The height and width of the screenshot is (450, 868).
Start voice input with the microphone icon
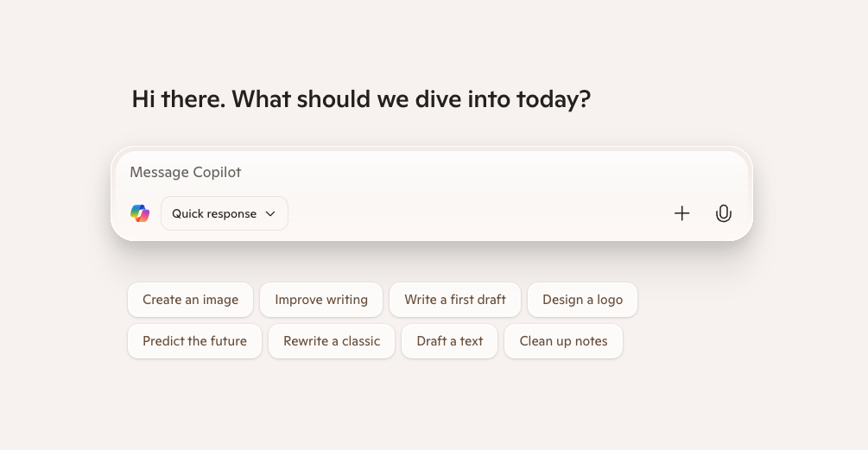click(724, 213)
